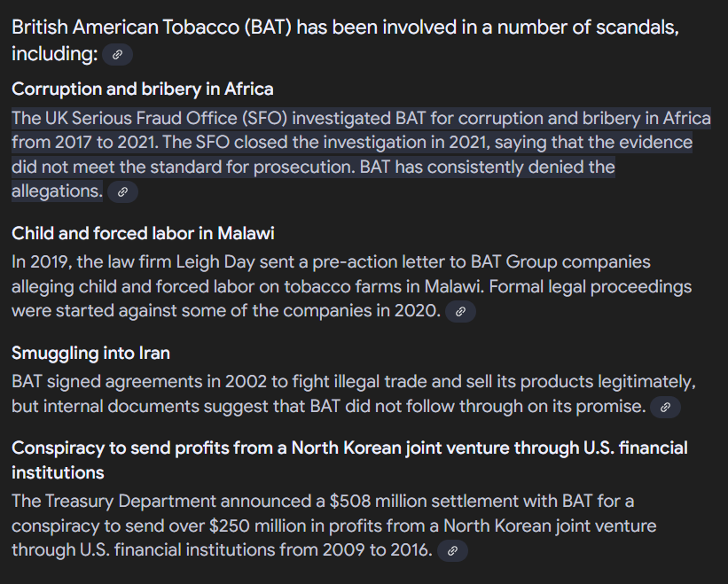This screenshot has height=584, width=728.
Task: Click the "British American Tobacco (BAT)" text
Action: 152,27
